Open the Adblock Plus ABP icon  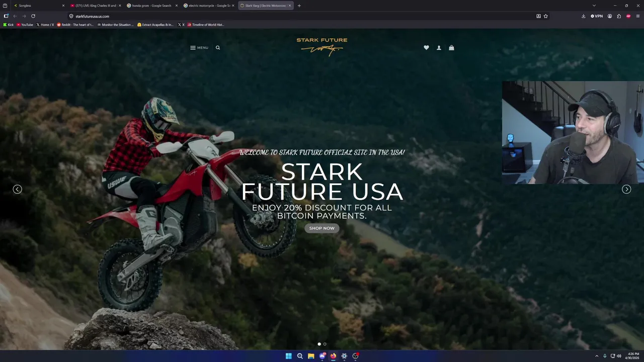[628, 16]
